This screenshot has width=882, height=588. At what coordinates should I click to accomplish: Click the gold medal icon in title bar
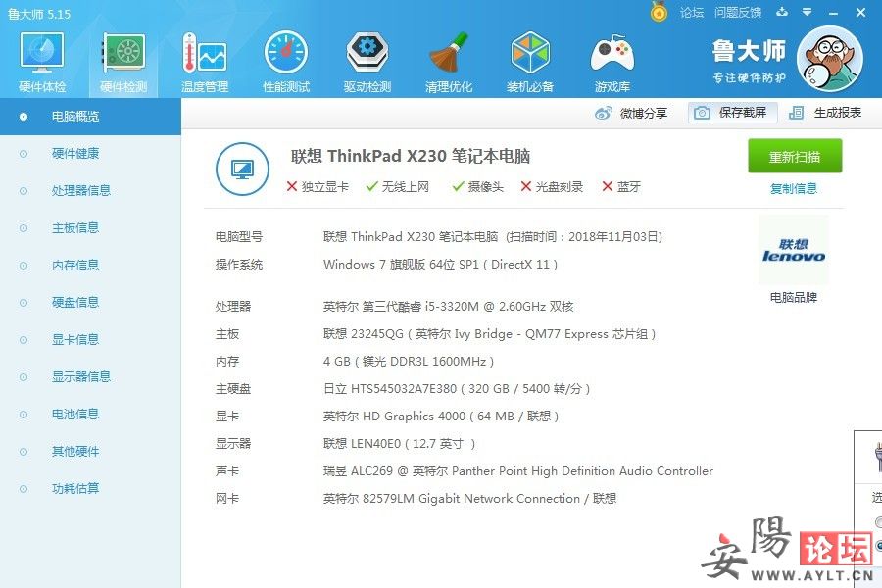(659, 12)
